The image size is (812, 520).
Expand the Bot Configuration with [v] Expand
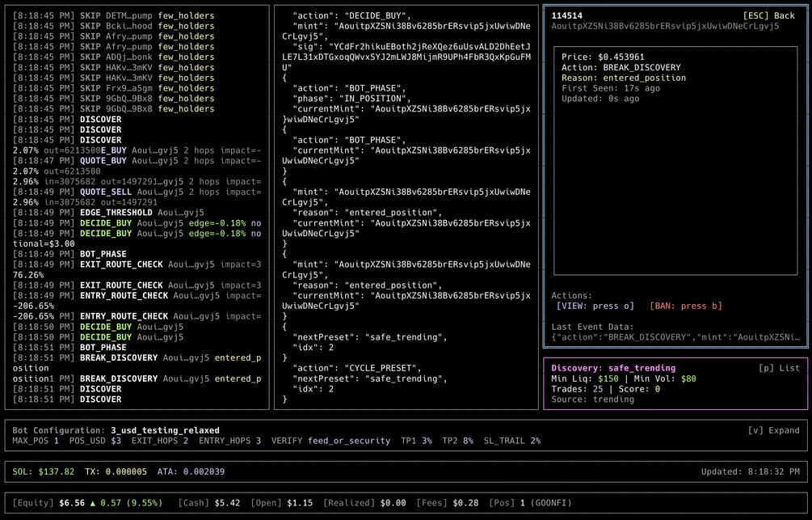click(774, 430)
